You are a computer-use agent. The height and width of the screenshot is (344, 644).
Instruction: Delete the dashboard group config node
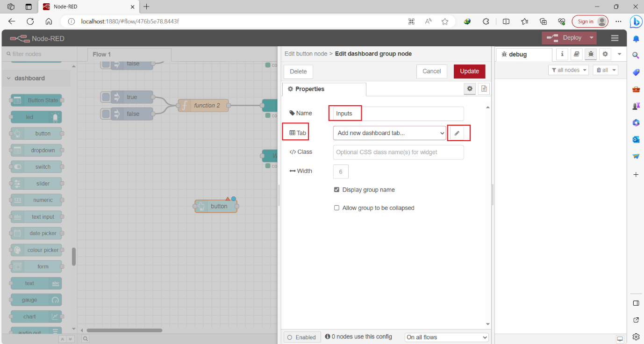(x=298, y=71)
